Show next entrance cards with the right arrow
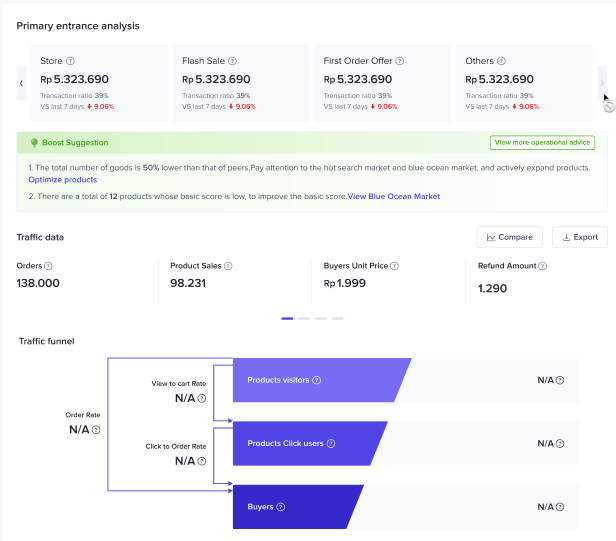Image resolution: width=616 pixels, height=541 pixels. click(601, 83)
